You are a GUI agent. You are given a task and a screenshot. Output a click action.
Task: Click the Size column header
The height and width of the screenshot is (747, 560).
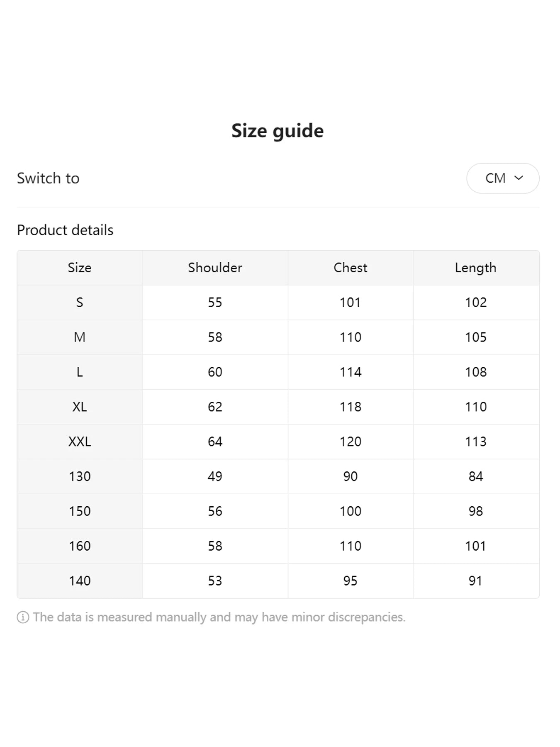coord(80,268)
